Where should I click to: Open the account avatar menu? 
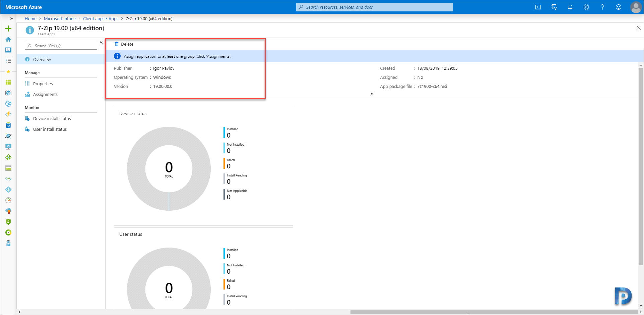point(636,7)
